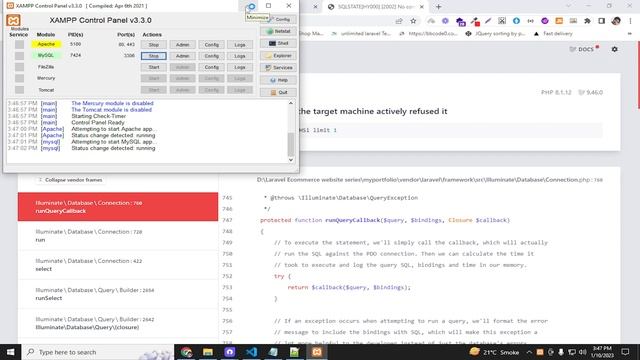Open the weather widget 21°C Smoke
This screenshot has height=360, width=640.
[x=494, y=352]
